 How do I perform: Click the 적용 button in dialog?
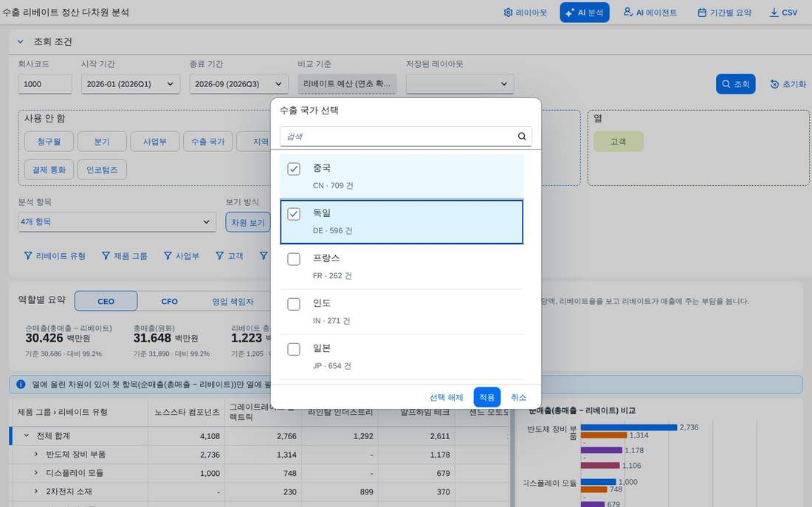coord(486,397)
